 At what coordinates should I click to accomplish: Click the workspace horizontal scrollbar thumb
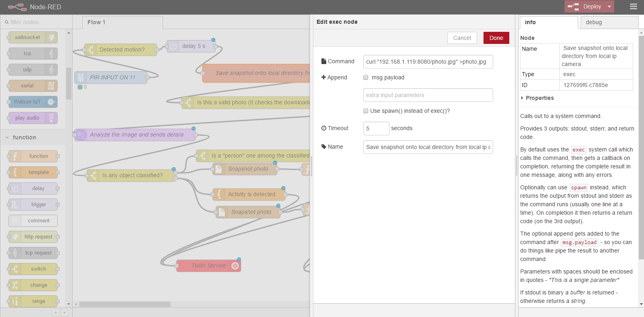click(125, 304)
